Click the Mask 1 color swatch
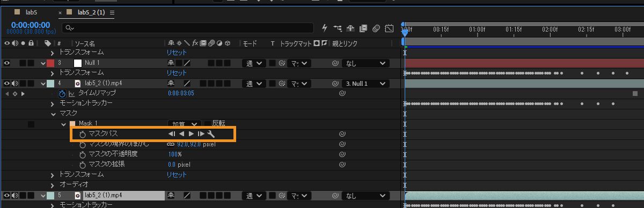The height and width of the screenshot is (208, 644). click(x=72, y=124)
